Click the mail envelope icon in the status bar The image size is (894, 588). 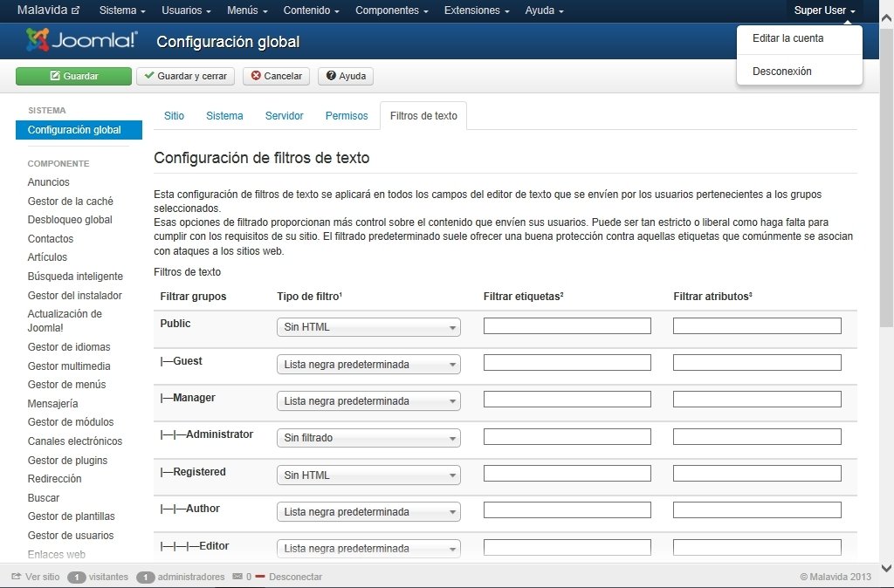(x=237, y=577)
